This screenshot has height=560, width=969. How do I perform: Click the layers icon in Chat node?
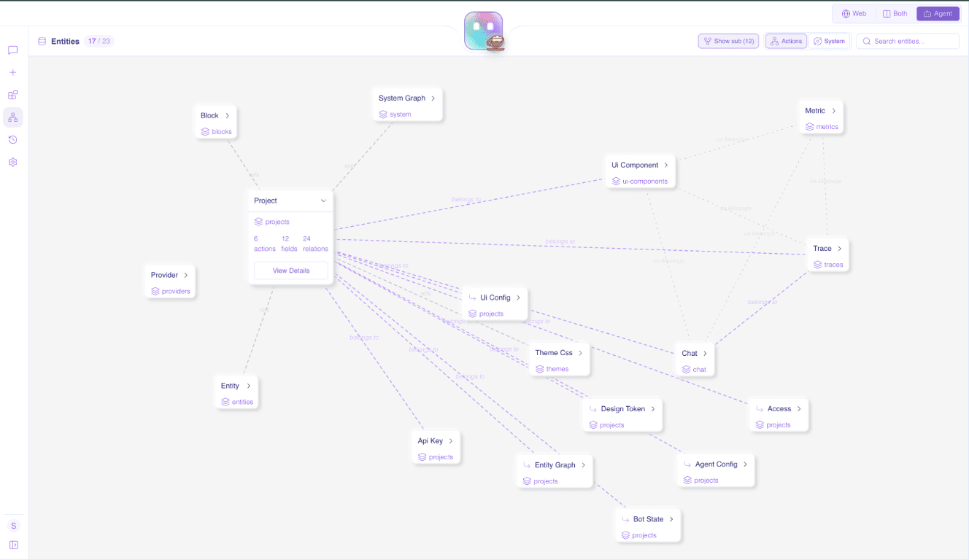tap(686, 370)
